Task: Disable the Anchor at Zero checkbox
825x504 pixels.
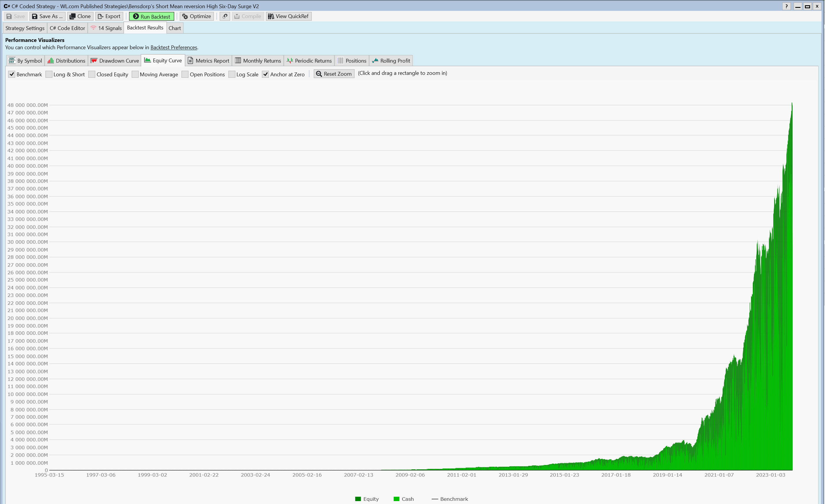Action: [x=265, y=74]
